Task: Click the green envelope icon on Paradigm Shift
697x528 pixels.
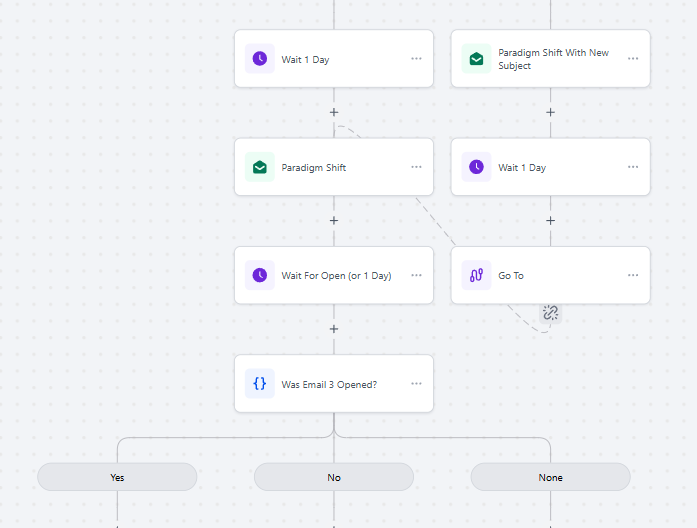Action: [260, 167]
